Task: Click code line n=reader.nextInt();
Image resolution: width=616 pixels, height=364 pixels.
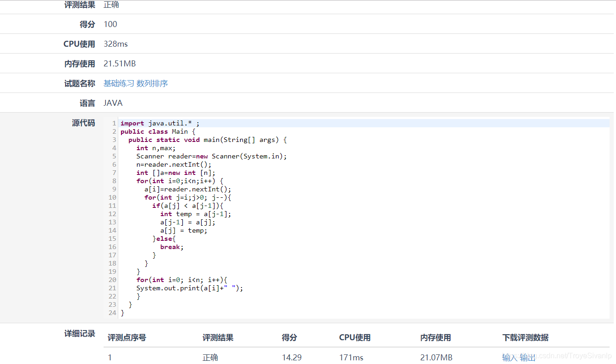Action: click(174, 164)
